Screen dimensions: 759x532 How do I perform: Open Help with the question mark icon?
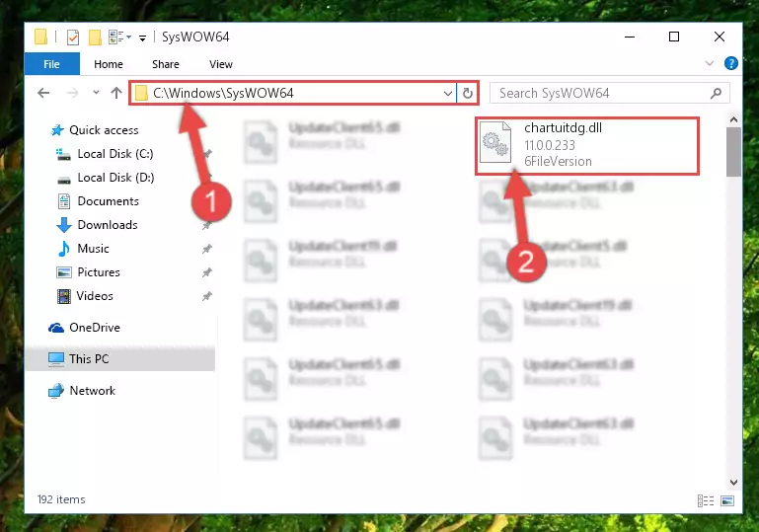pyautogui.click(x=731, y=63)
